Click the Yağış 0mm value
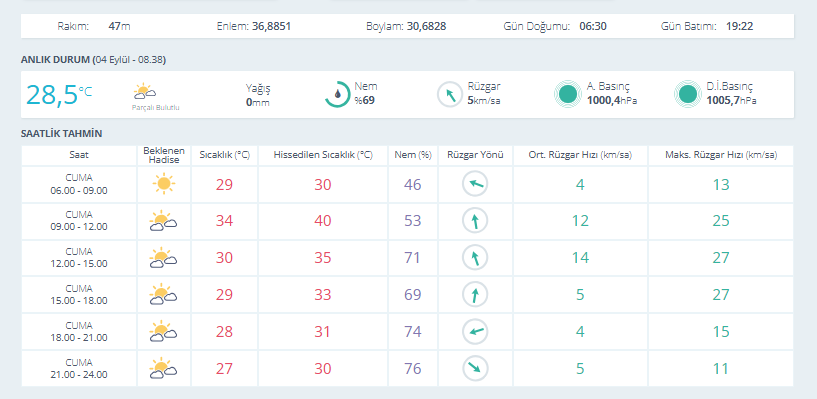The image size is (817, 399). click(258, 103)
